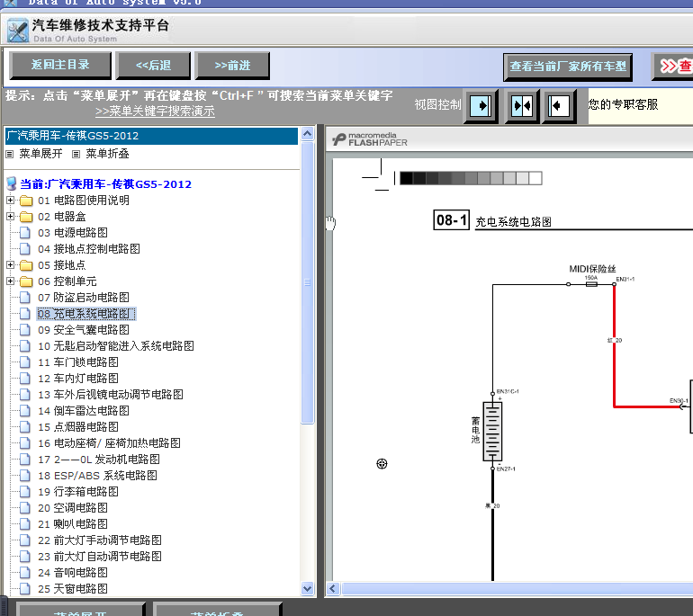This screenshot has height=616, width=693.
Task: Open 11 车门锁电路图 item
Action: pyautogui.click(x=78, y=362)
